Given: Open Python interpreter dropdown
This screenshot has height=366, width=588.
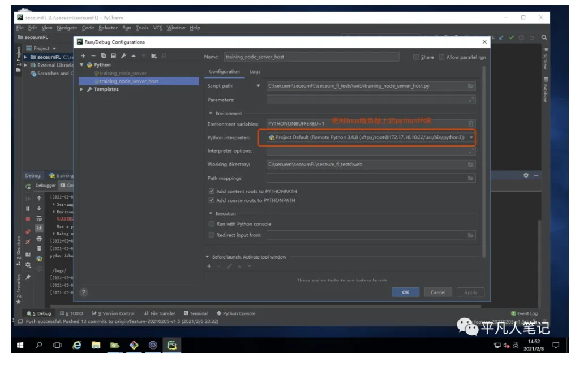Looking at the screenshot, I should (x=471, y=137).
